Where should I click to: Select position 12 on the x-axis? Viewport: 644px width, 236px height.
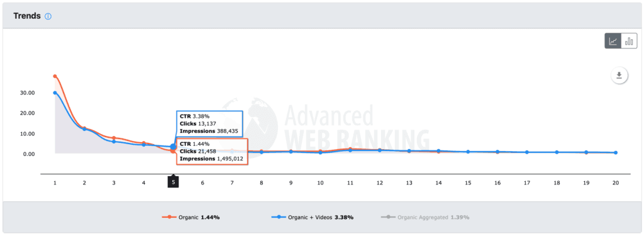pos(379,183)
